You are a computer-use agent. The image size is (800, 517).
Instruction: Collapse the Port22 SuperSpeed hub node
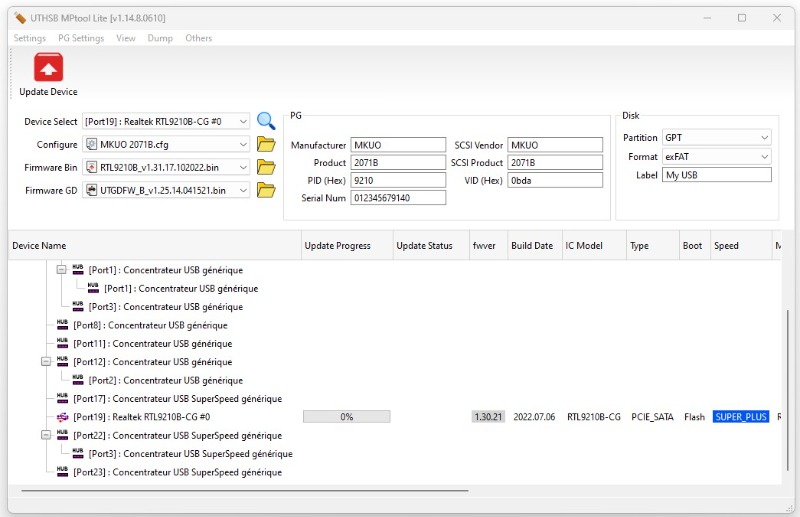46,435
